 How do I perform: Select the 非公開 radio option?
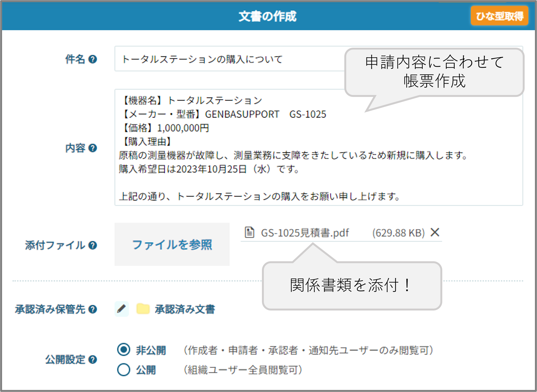(x=123, y=349)
